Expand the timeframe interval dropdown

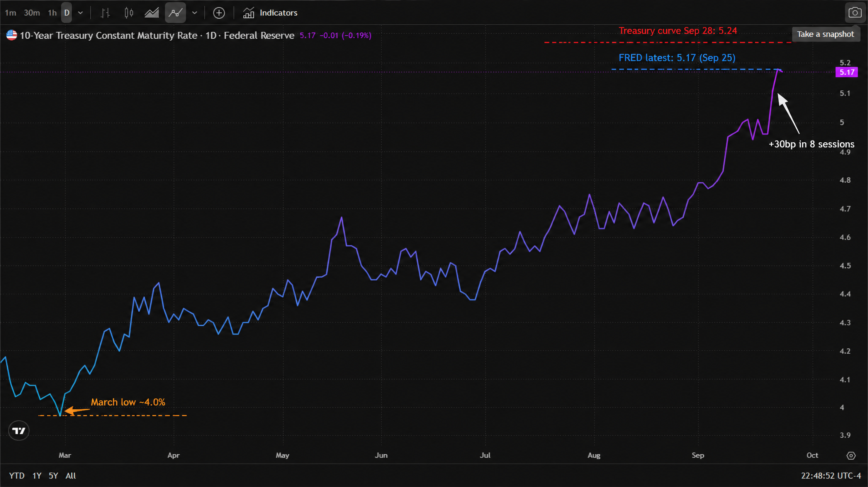tap(80, 13)
